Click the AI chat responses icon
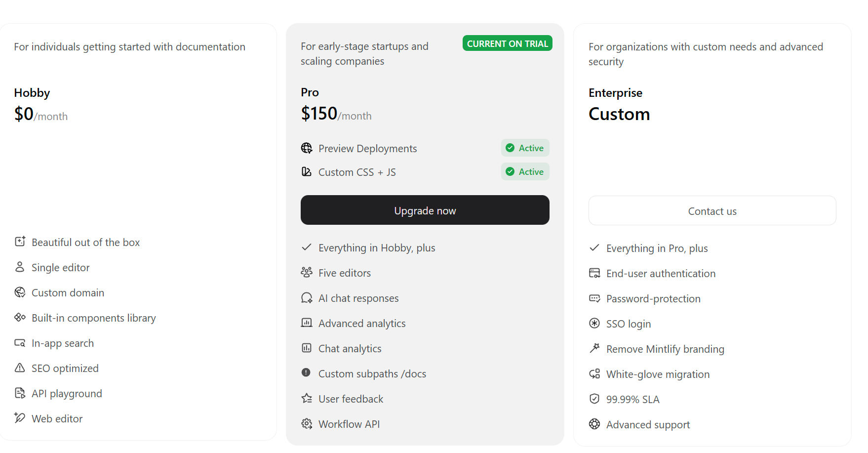 point(307,298)
